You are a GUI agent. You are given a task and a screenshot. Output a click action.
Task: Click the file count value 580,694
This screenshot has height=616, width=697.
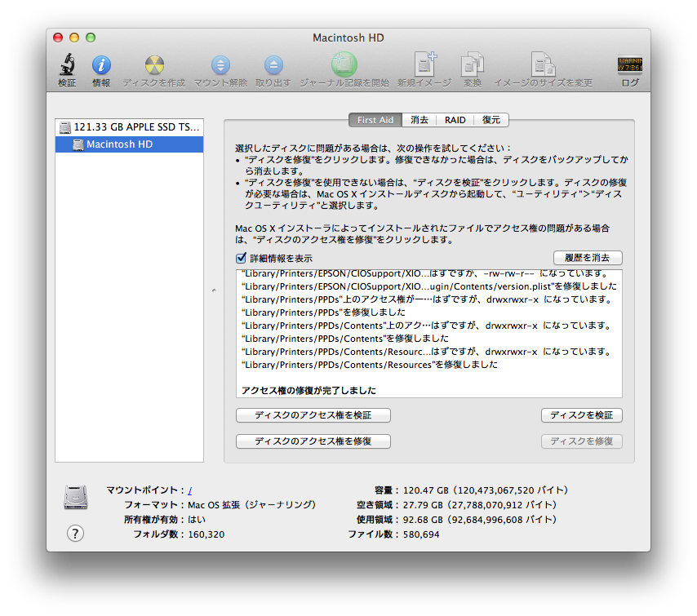point(421,534)
